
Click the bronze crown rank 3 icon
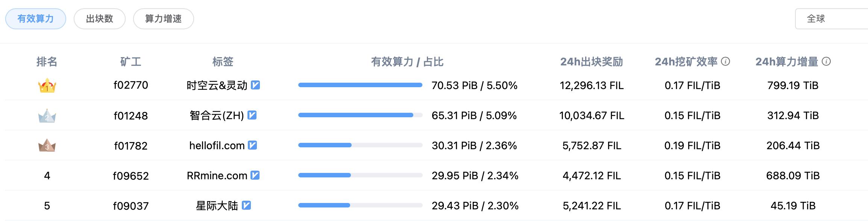point(47,146)
